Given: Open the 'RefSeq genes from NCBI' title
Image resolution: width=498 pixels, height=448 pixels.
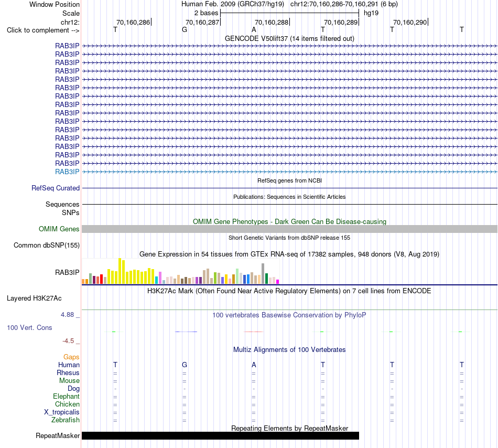Looking at the screenshot, I should tap(289, 180).
